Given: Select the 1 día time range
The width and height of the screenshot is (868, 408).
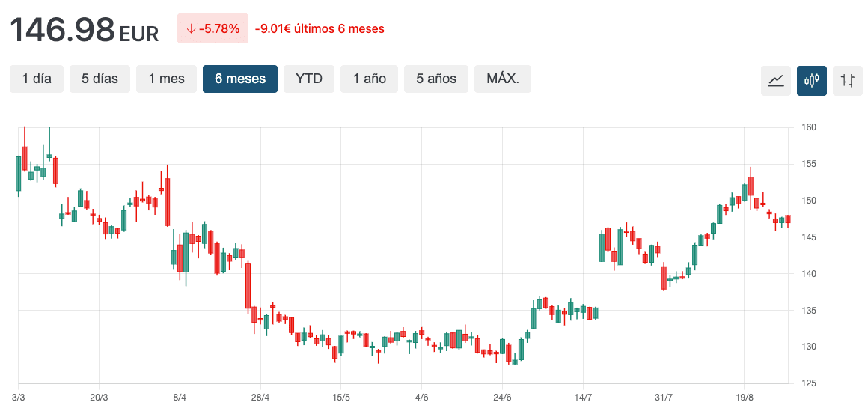Looking at the screenshot, I should point(37,79).
